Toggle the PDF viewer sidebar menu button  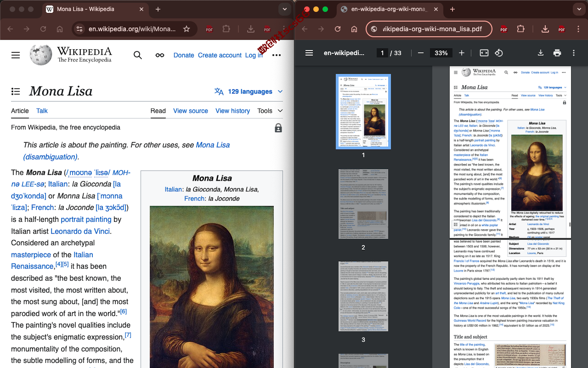[x=309, y=53]
